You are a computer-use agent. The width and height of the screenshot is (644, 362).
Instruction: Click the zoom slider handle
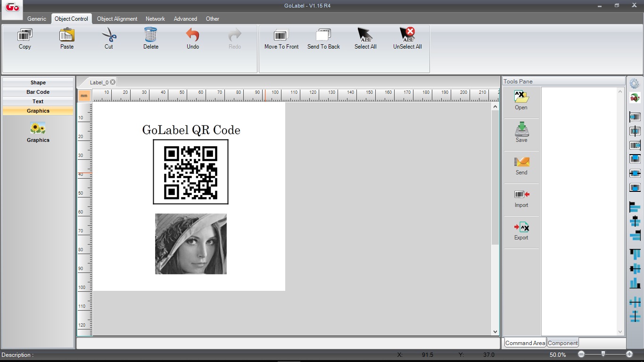pyautogui.click(x=603, y=354)
